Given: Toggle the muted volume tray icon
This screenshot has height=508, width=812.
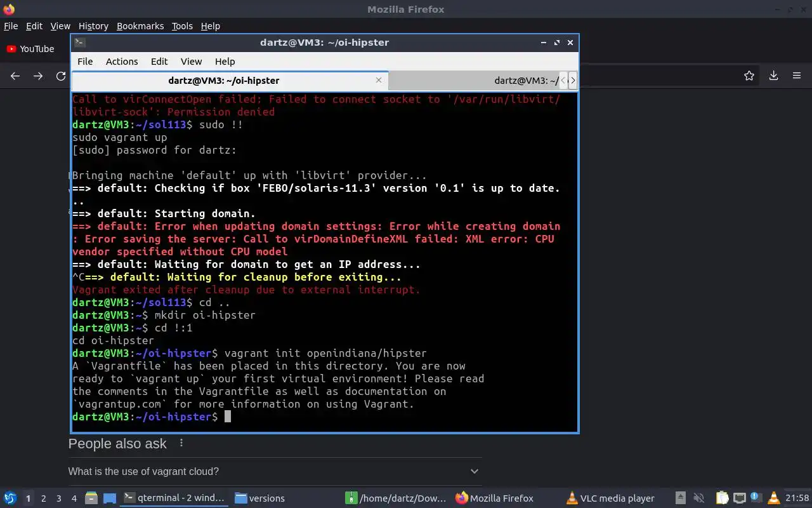Looking at the screenshot, I should coord(698,498).
